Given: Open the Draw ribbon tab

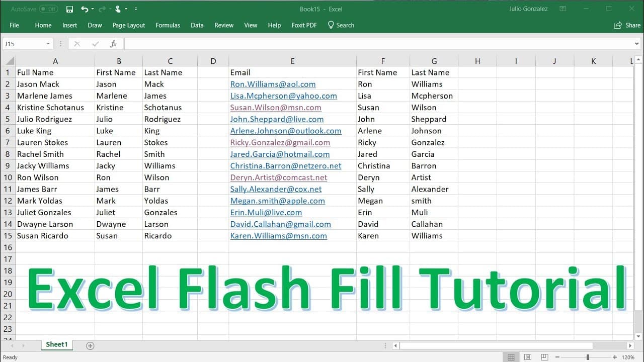Looking at the screenshot, I should click(x=95, y=25).
